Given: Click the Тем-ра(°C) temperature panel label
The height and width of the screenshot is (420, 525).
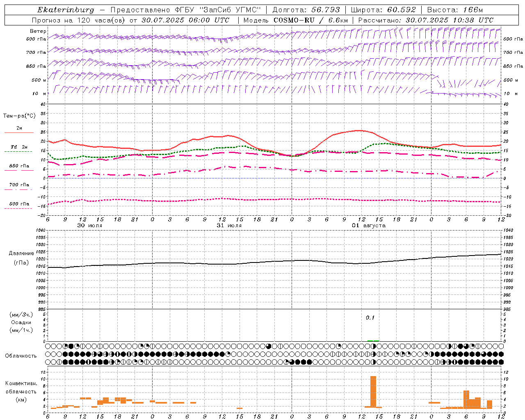Looking at the screenshot, I should pyautogui.click(x=19, y=116).
